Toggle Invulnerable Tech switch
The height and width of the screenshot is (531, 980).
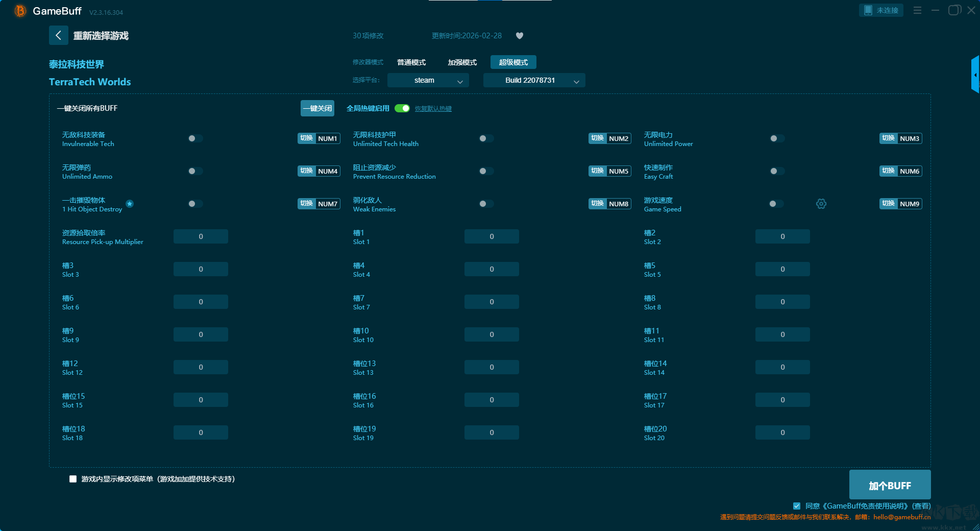195,138
